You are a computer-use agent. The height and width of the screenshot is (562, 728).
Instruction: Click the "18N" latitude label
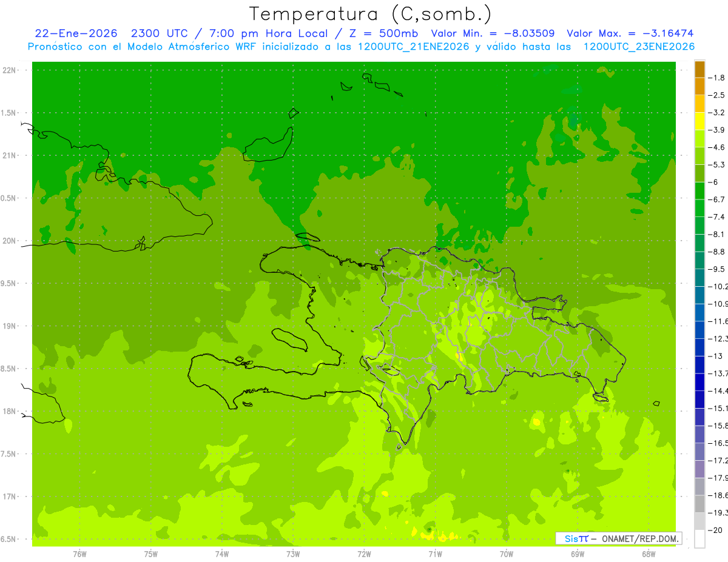(x=9, y=411)
